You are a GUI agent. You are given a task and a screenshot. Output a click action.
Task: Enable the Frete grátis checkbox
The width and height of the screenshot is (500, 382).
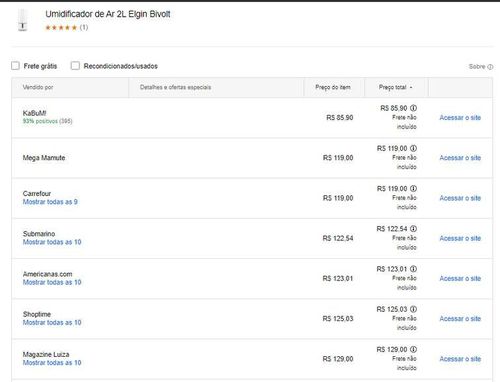click(15, 66)
